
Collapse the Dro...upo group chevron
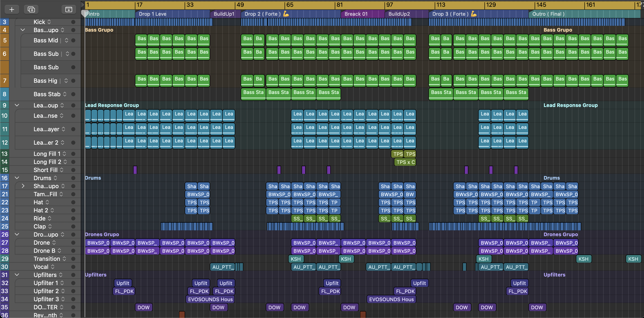coord(17,234)
